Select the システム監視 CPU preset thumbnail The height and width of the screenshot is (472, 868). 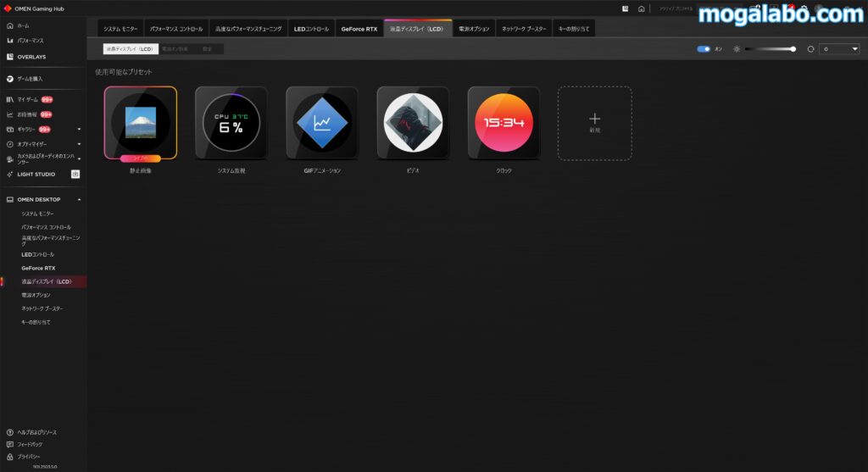pos(231,123)
